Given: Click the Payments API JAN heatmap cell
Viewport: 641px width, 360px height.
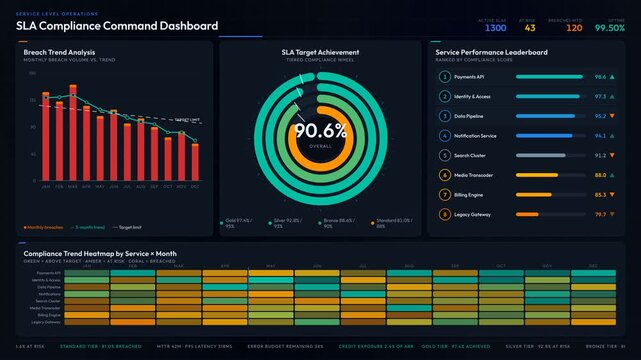Looking at the screenshot, I should point(87,273).
